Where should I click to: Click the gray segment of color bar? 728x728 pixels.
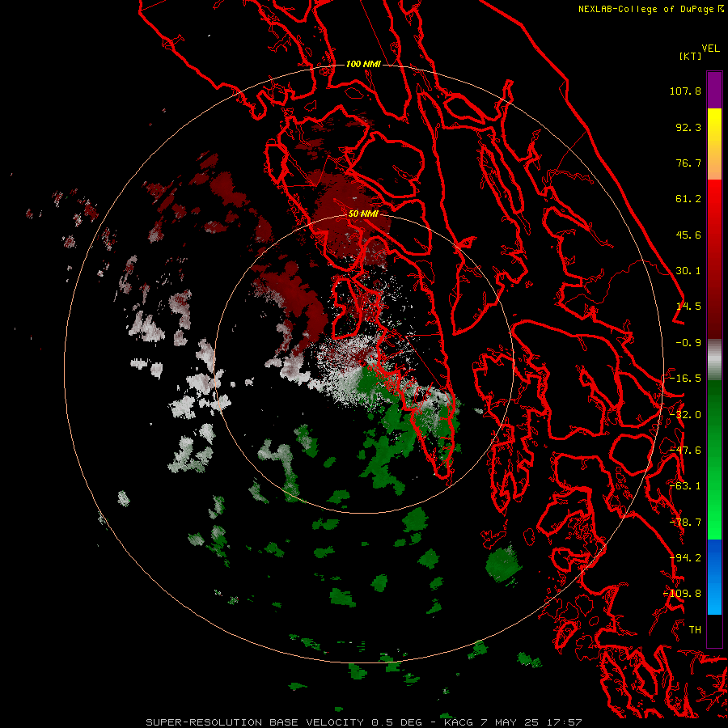(714, 360)
